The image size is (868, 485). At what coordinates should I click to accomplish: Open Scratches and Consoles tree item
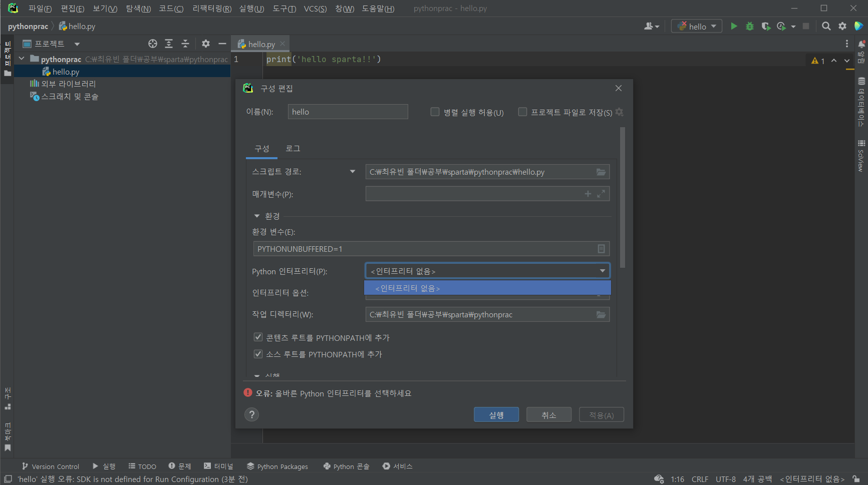click(x=64, y=96)
